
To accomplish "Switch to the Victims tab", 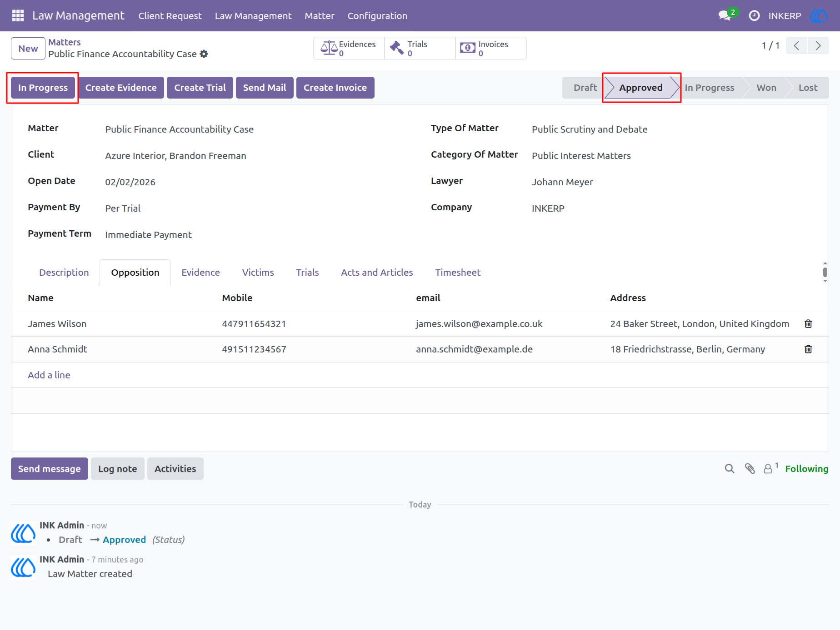I will click(258, 273).
